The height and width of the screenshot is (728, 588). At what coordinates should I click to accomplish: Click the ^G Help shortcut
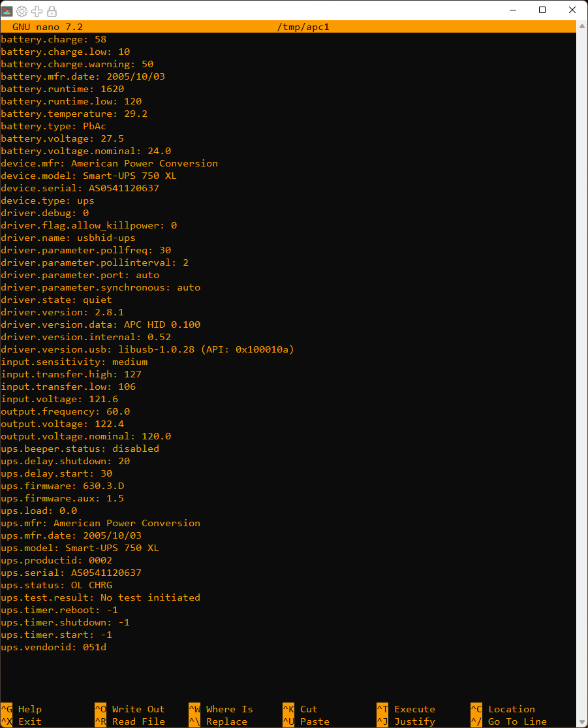coord(22,709)
